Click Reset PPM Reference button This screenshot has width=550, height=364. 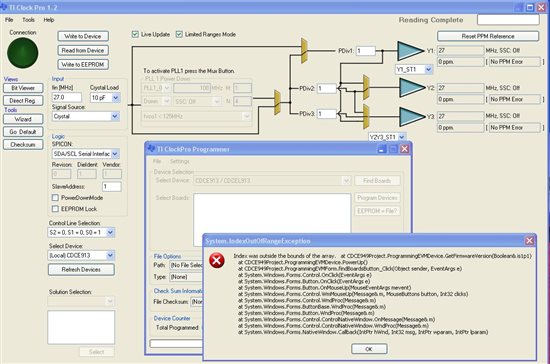(488, 36)
